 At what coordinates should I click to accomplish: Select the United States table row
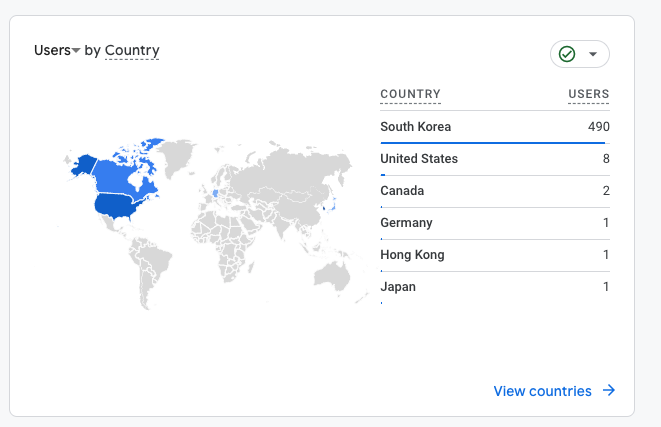point(495,159)
